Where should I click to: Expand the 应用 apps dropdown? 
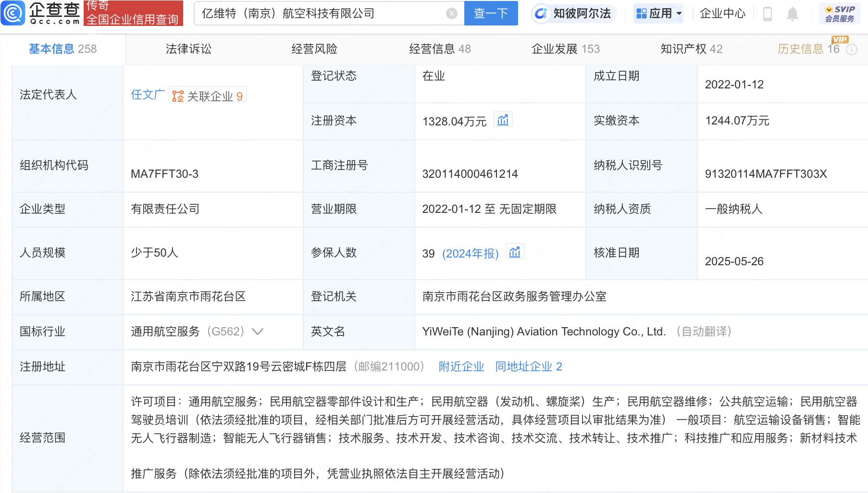[658, 13]
